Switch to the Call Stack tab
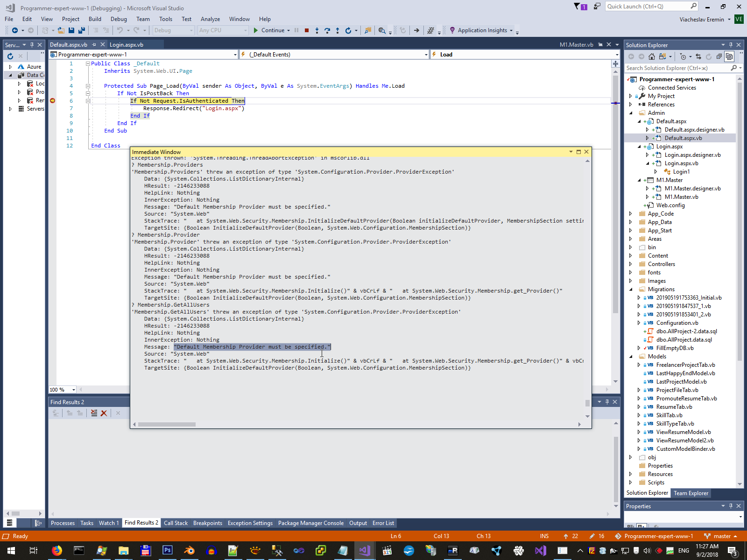Screen dimensions: 747x560 (176, 523)
